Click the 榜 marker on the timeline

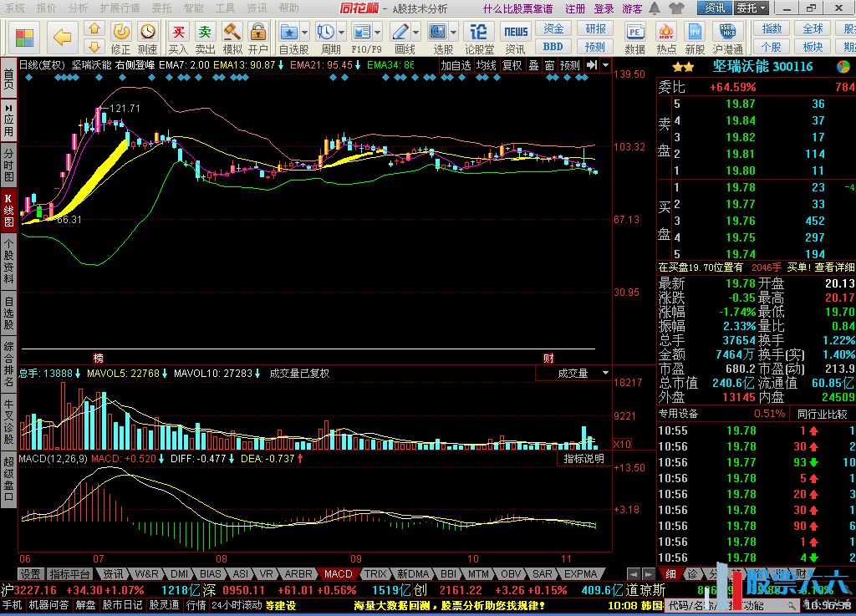point(99,359)
